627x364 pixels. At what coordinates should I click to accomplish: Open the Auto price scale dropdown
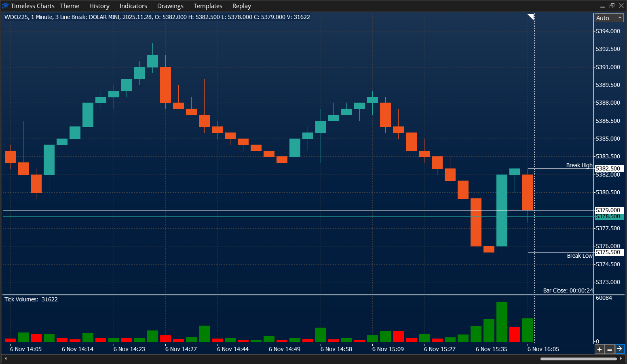click(x=608, y=18)
